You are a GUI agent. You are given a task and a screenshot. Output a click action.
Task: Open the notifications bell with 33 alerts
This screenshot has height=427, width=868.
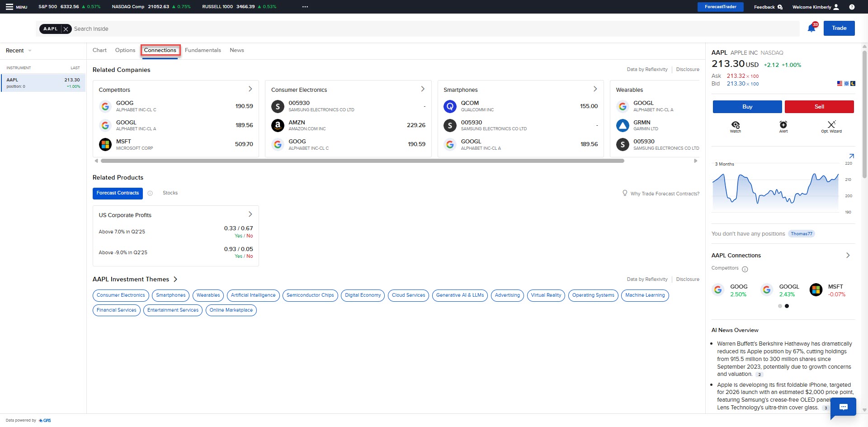pyautogui.click(x=811, y=28)
